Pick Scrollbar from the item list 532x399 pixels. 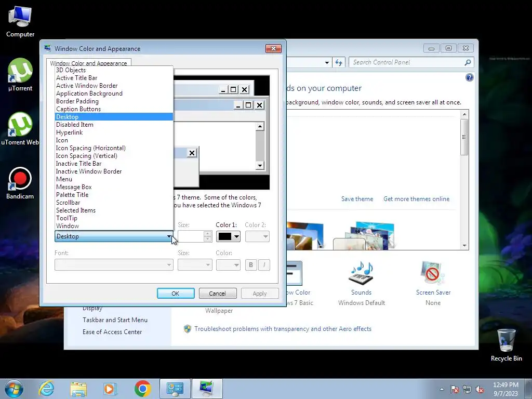pyautogui.click(x=114, y=203)
